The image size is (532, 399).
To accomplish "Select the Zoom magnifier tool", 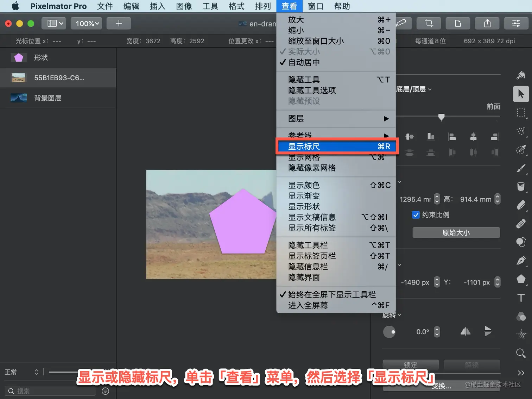I will tap(521, 353).
